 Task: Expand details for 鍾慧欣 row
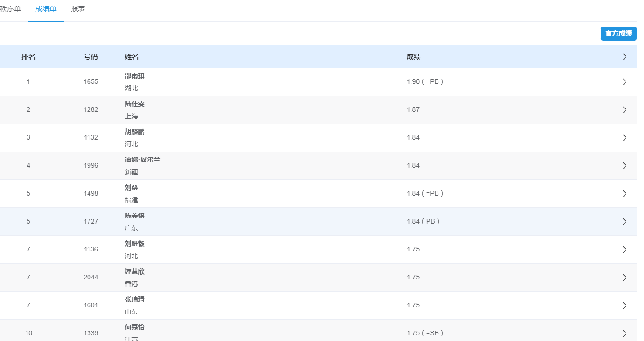pyautogui.click(x=625, y=278)
